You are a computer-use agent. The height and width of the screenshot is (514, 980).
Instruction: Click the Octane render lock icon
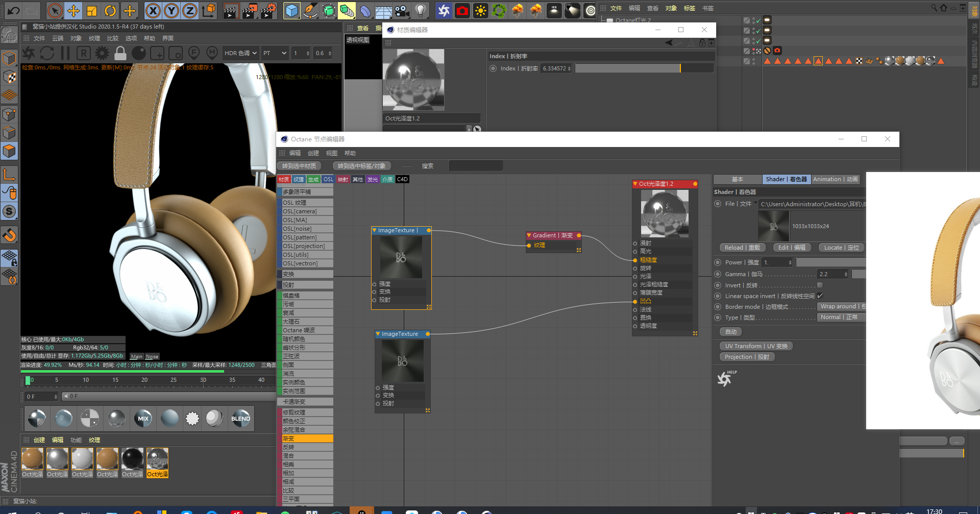120,53
